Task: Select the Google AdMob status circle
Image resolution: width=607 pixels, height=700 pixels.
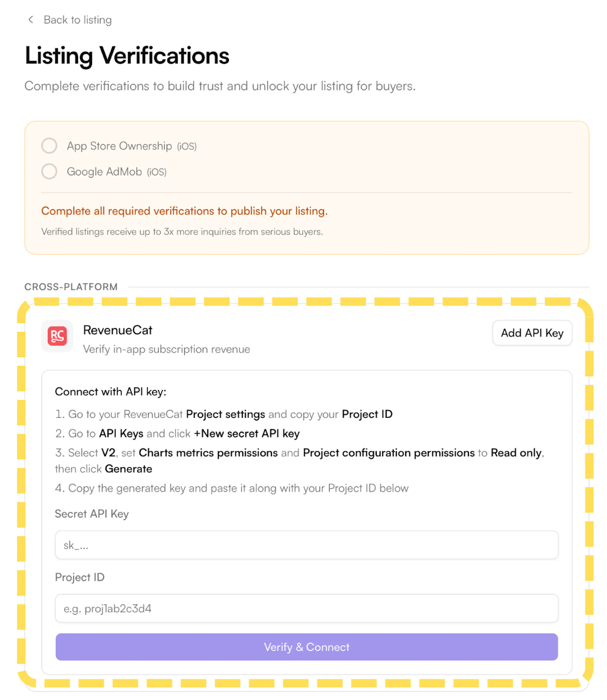Action: [49, 172]
